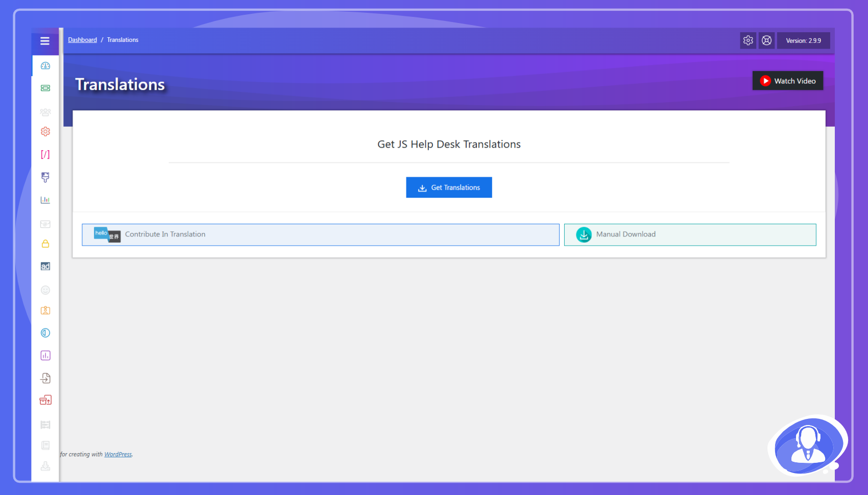
Task: Click the Version: 2.9.9 label
Action: (x=803, y=40)
